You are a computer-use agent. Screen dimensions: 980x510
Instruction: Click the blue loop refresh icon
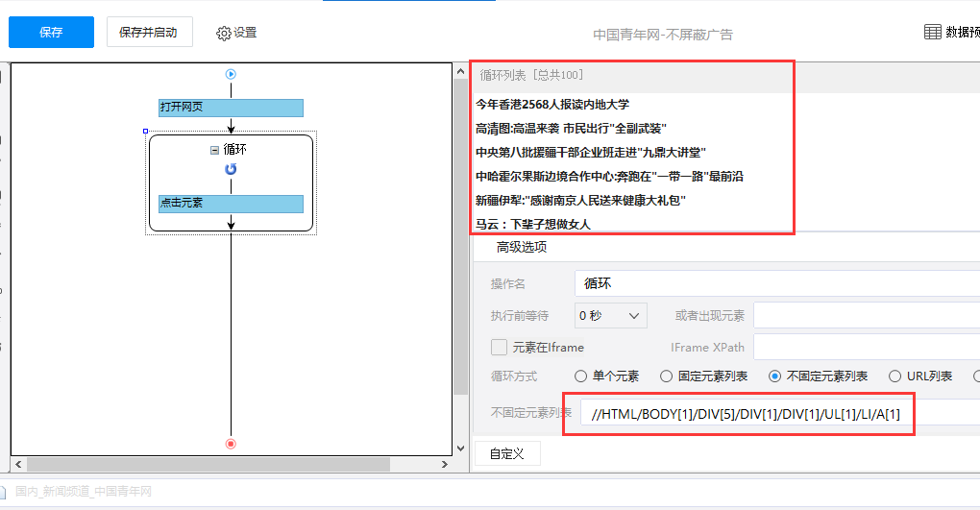tap(231, 169)
